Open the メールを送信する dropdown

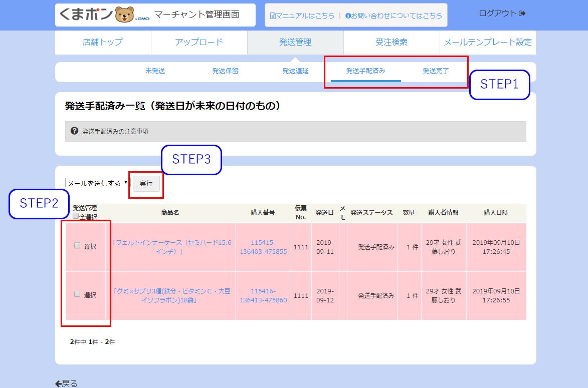click(x=97, y=183)
